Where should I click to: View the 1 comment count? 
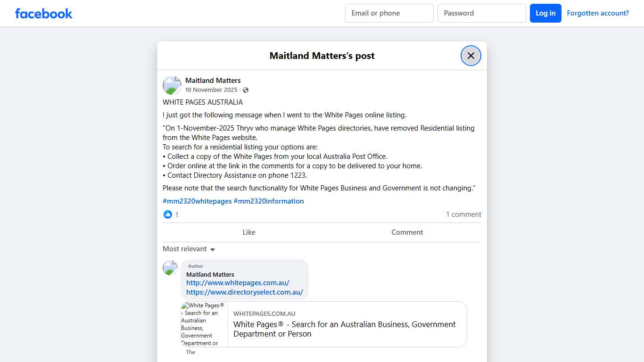click(x=463, y=214)
